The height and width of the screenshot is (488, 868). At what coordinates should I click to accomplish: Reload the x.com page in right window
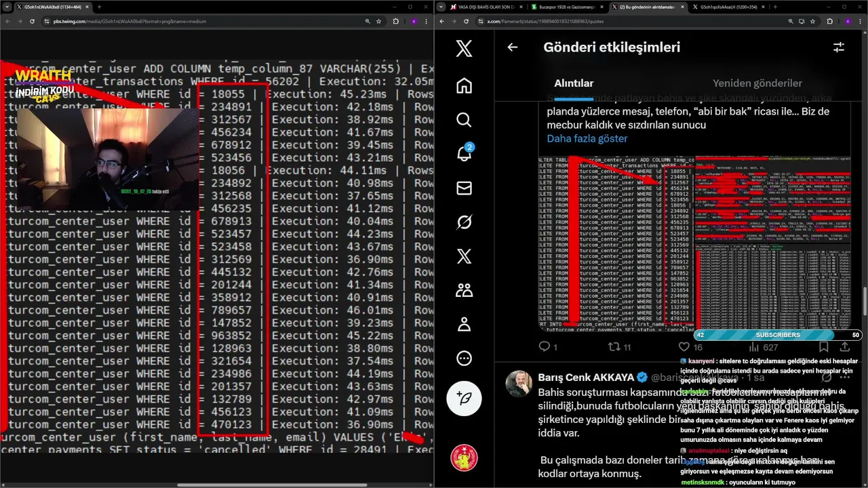[466, 21]
